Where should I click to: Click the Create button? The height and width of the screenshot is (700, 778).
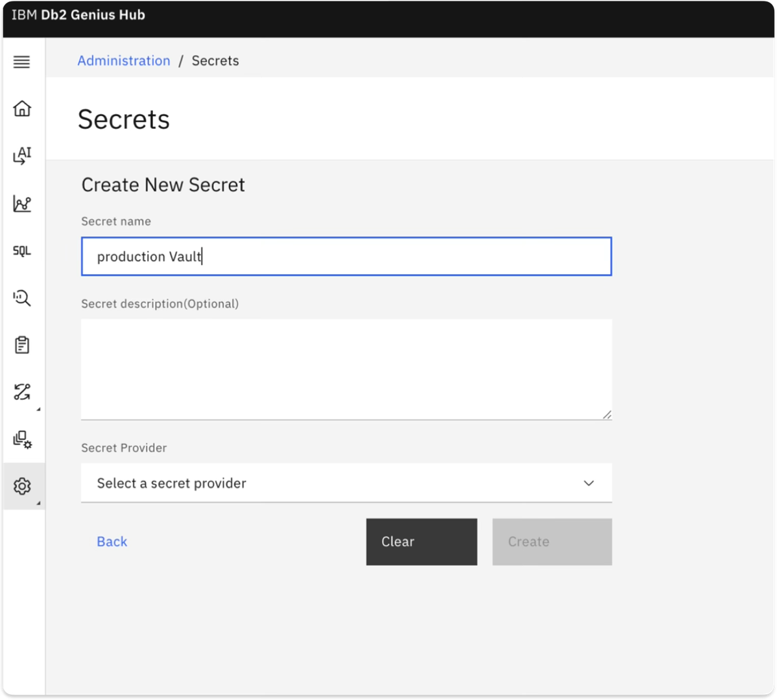coord(552,542)
